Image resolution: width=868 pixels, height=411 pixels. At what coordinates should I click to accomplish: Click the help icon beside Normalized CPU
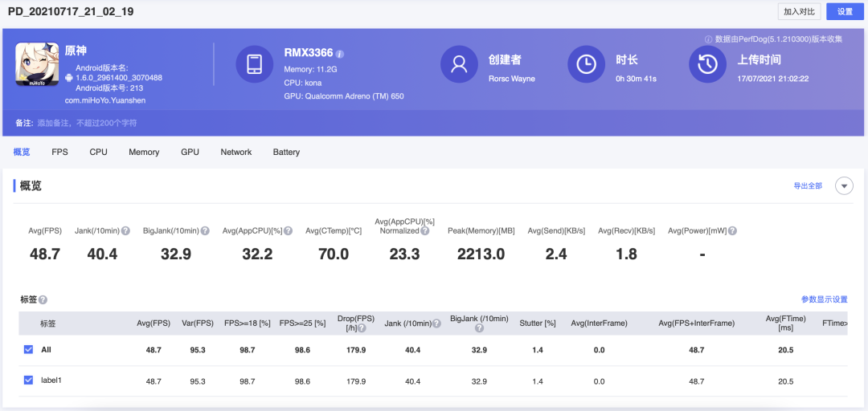pos(425,231)
